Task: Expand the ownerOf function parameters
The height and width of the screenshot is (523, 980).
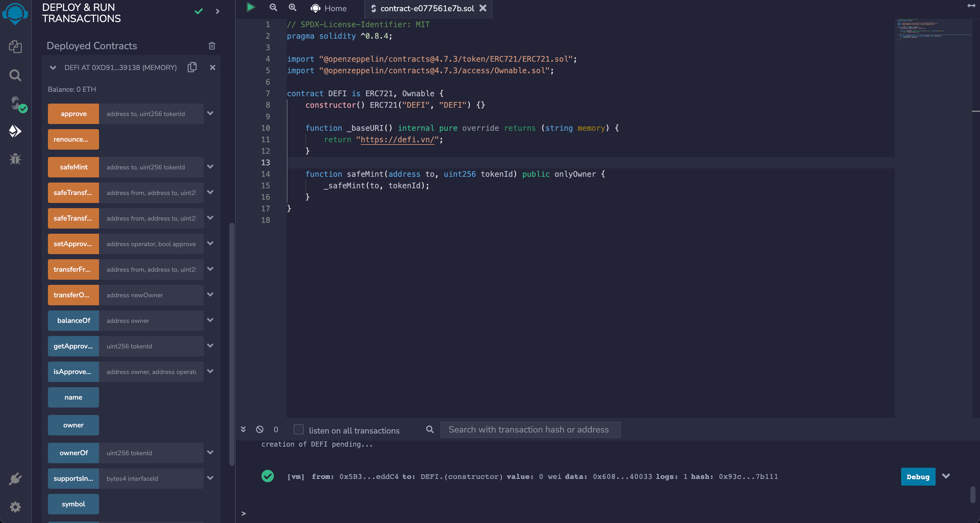Action: (x=211, y=453)
